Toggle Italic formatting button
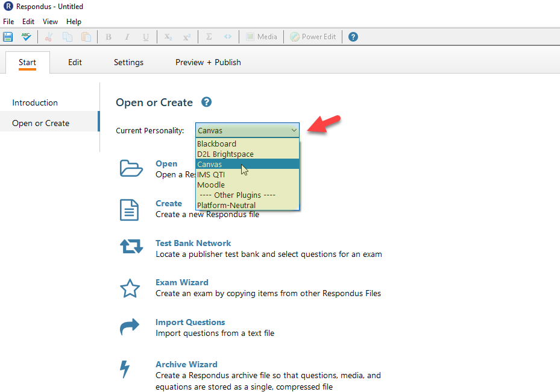560x392 pixels. pyautogui.click(x=127, y=37)
